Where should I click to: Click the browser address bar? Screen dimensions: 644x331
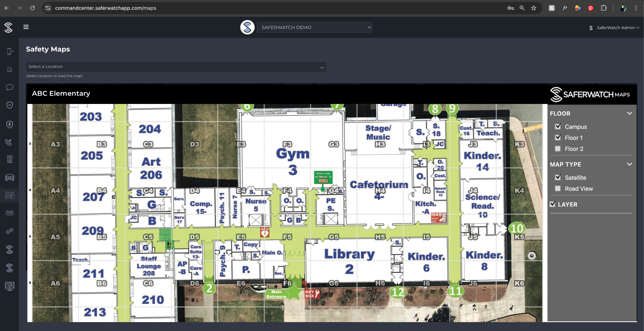coord(274,8)
